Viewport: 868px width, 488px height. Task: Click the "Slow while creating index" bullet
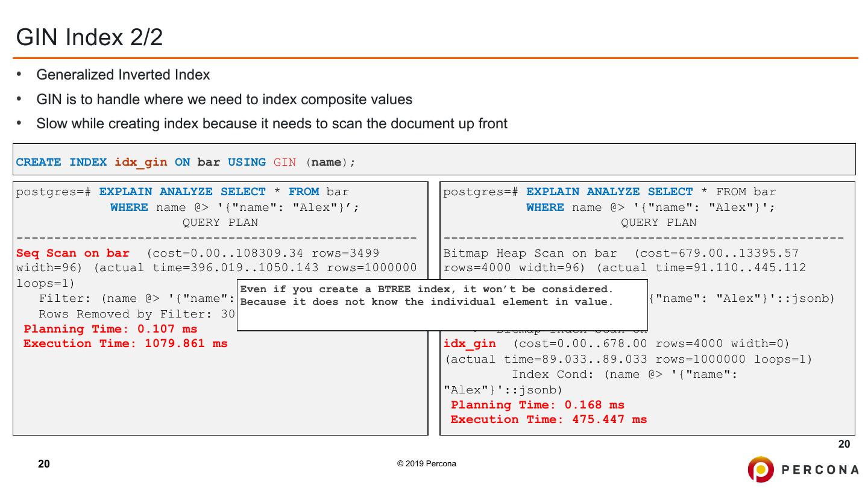(271, 124)
